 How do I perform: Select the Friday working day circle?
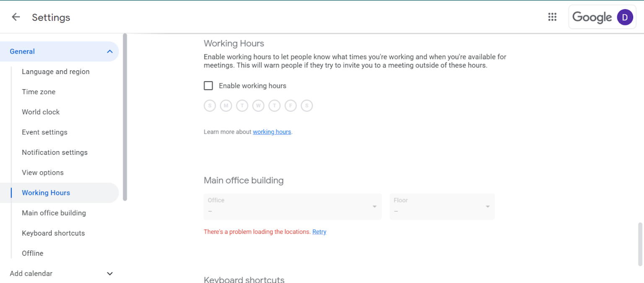291,105
